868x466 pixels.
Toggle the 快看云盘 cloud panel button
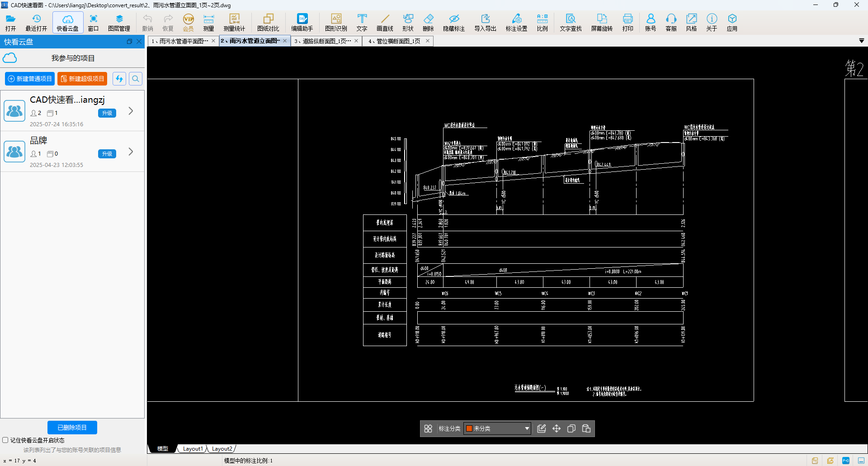click(x=68, y=22)
